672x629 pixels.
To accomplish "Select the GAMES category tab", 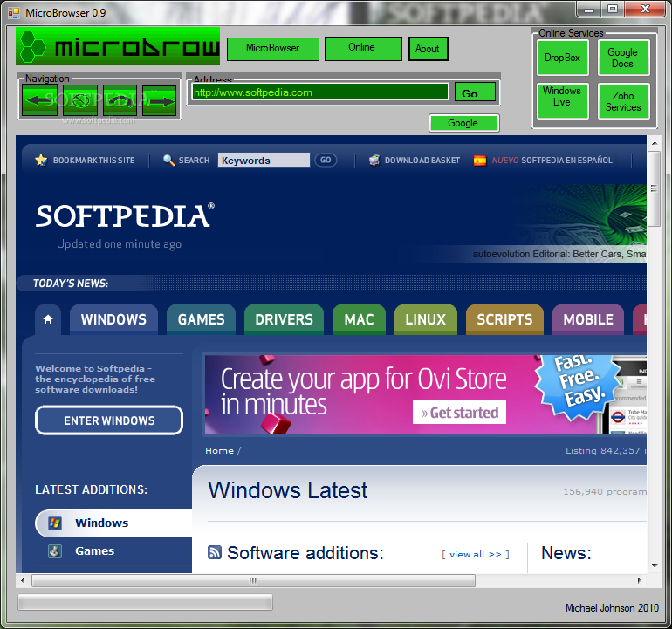I will point(201,319).
